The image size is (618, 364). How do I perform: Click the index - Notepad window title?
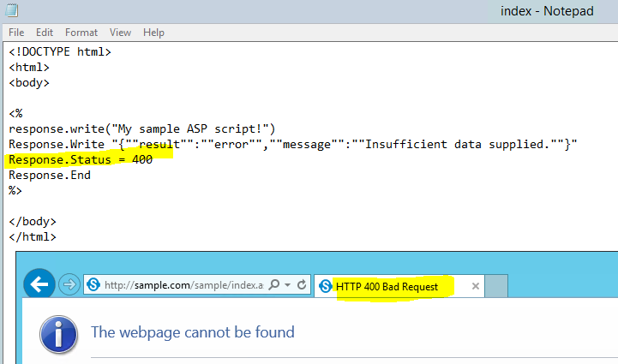pos(547,11)
